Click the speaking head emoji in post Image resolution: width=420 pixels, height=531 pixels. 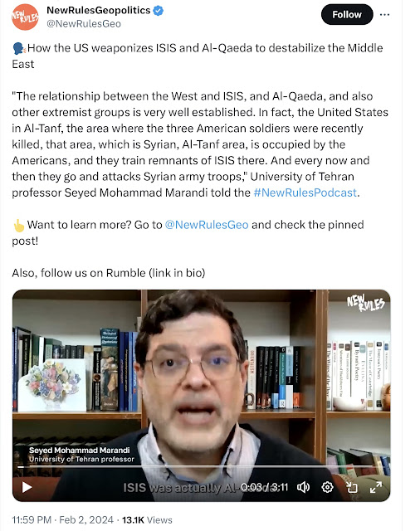pos(19,48)
